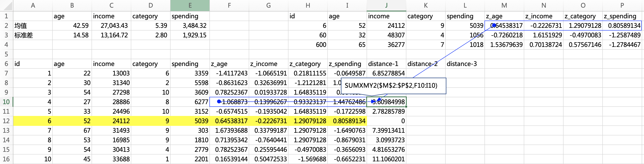Click cell J16 value 11.1060201
644x164 pixels.
pyautogui.click(x=386, y=159)
